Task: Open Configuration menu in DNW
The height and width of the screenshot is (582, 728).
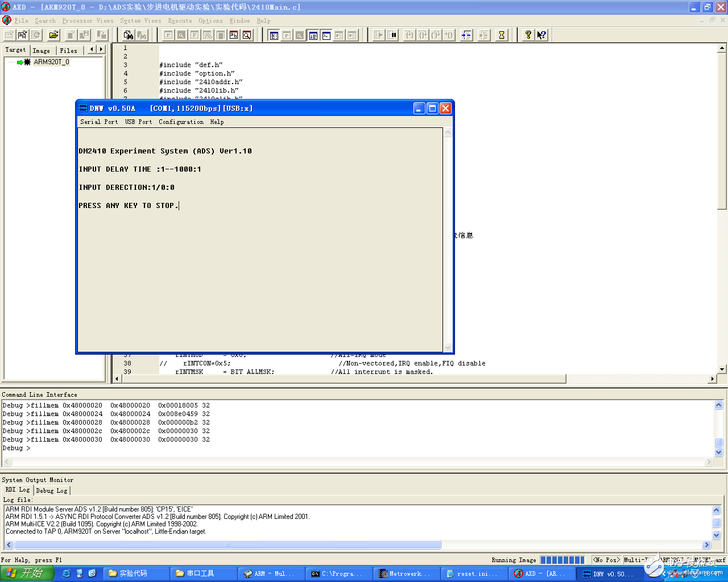Action: point(181,122)
